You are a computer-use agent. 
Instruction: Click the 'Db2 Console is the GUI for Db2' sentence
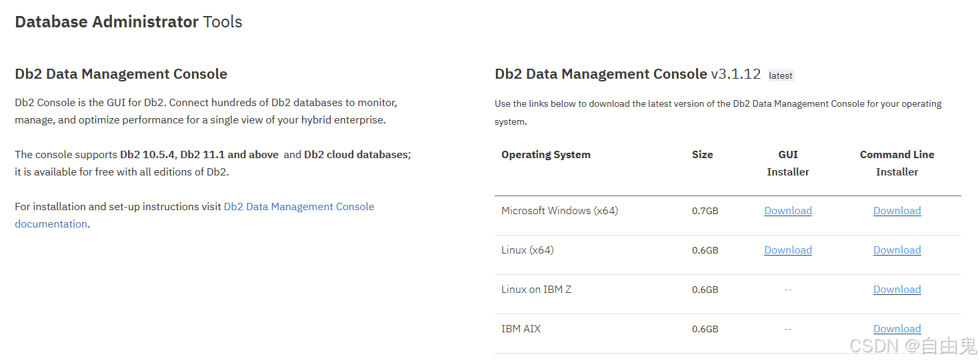point(90,103)
